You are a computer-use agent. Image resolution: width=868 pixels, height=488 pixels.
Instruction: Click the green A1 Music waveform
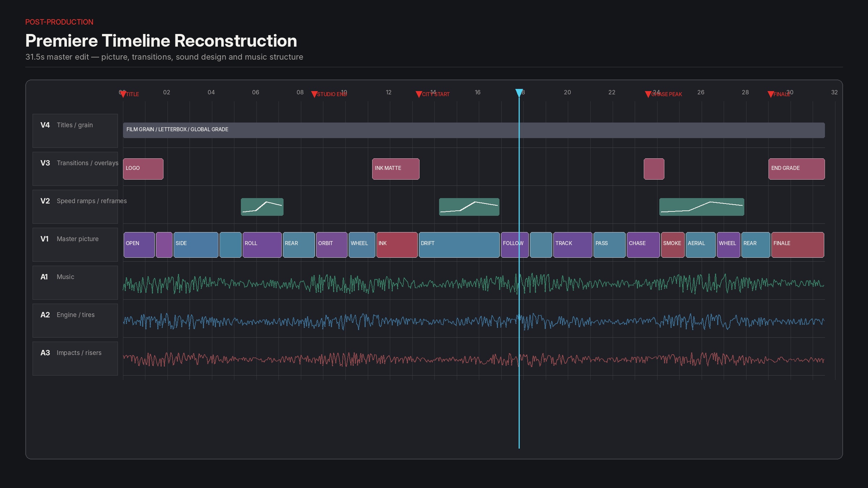(x=474, y=284)
